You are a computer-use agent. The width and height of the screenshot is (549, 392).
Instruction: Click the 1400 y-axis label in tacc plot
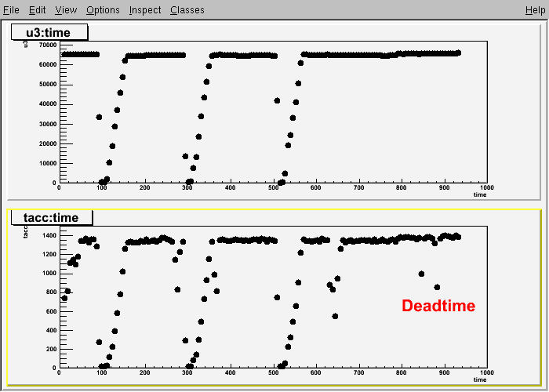click(x=49, y=235)
